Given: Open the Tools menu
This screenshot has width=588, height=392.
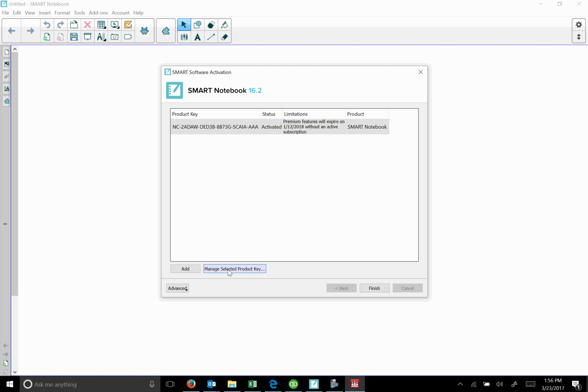Looking at the screenshot, I should pyautogui.click(x=79, y=13).
